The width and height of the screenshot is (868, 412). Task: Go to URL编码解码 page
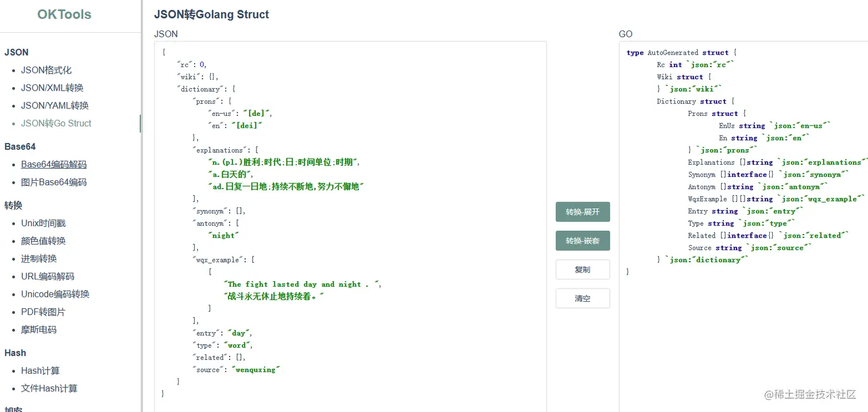click(48, 277)
